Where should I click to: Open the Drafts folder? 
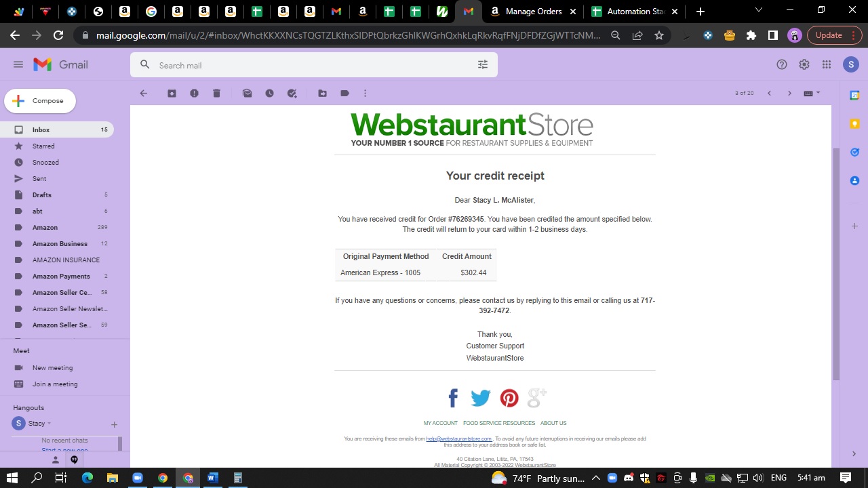pyautogui.click(x=57, y=195)
